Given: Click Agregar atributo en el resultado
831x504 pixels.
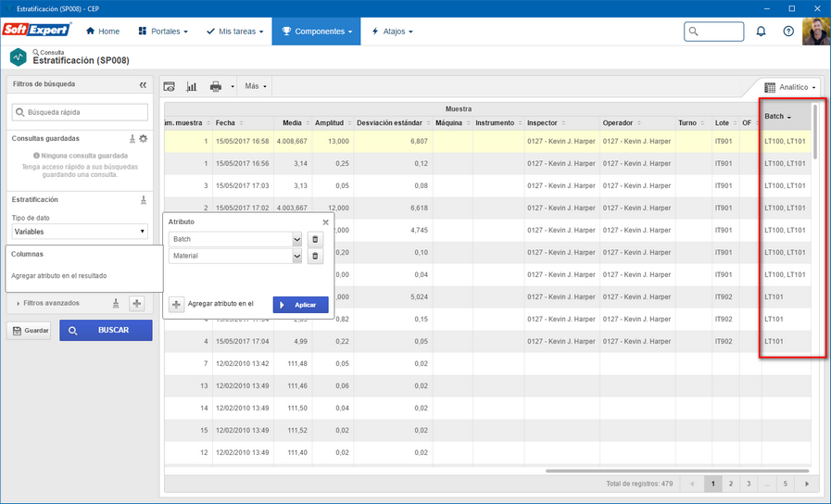Looking at the screenshot, I should coord(58,275).
